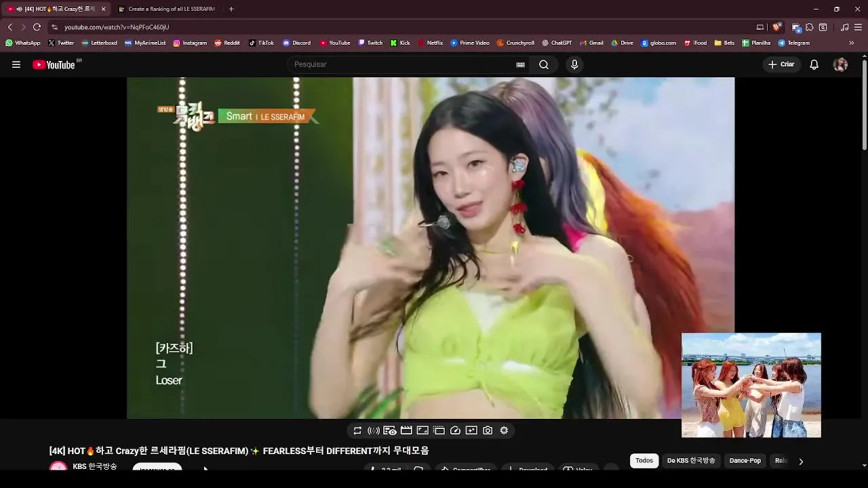The image size is (868, 488).
Task: Open the MyAnimeList bookmark
Action: pyautogui.click(x=145, y=43)
